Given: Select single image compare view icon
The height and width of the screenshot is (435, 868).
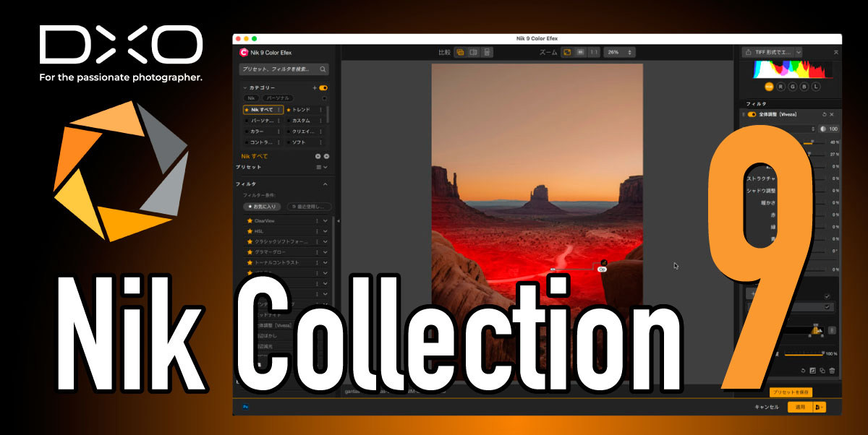Looking at the screenshot, I should tap(460, 52).
